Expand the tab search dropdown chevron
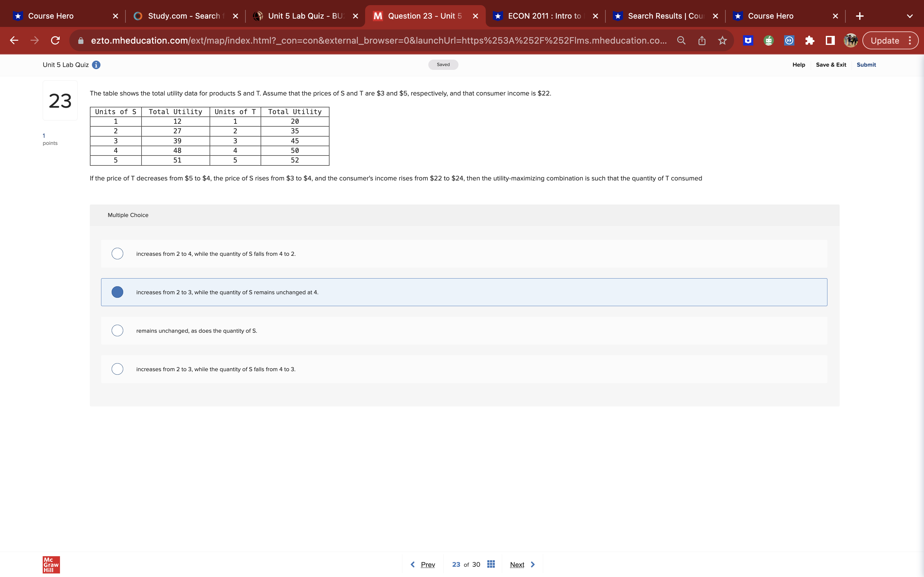The width and height of the screenshot is (924, 577). click(x=910, y=16)
